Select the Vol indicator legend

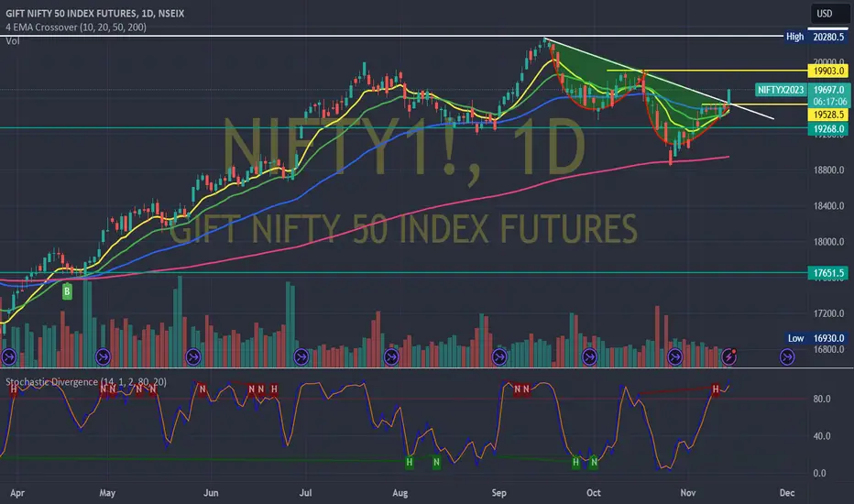click(13, 41)
